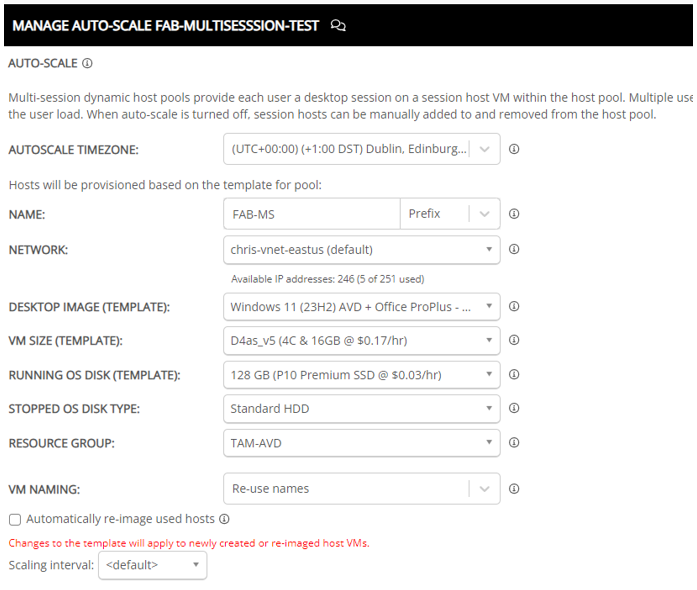This screenshot has height=590, width=697.
Task: Click info icon beside Desktop Image template
Action: point(514,306)
